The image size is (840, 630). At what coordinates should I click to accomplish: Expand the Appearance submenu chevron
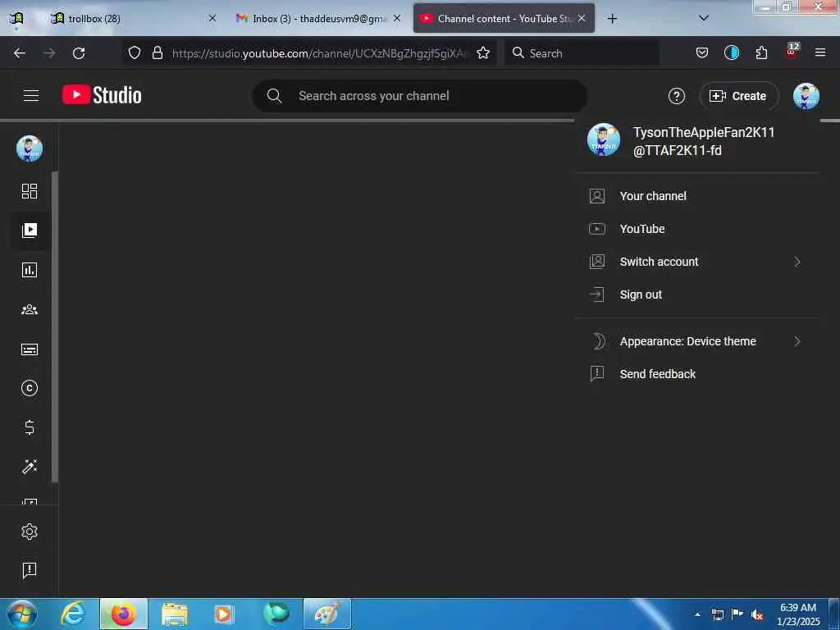coord(797,341)
